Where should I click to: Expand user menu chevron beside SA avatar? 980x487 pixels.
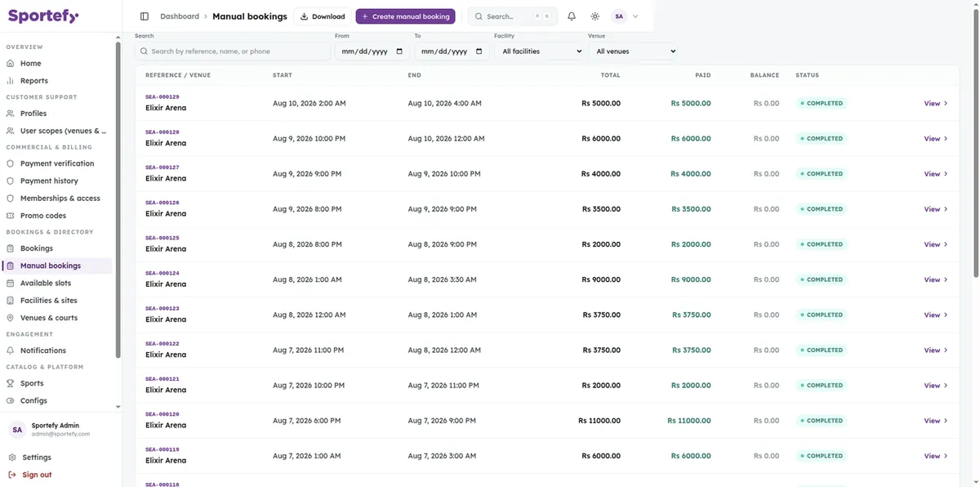click(635, 16)
